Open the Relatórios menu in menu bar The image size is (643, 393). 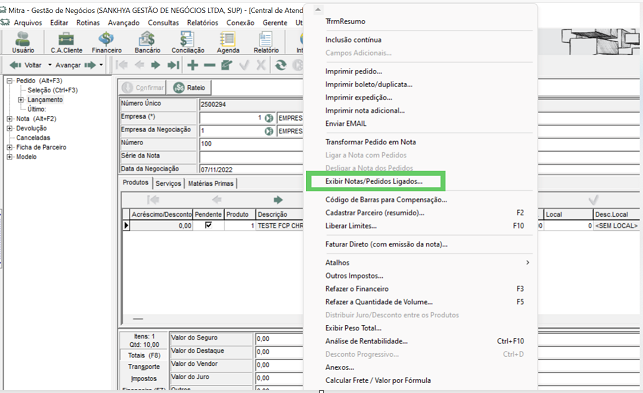point(203,23)
